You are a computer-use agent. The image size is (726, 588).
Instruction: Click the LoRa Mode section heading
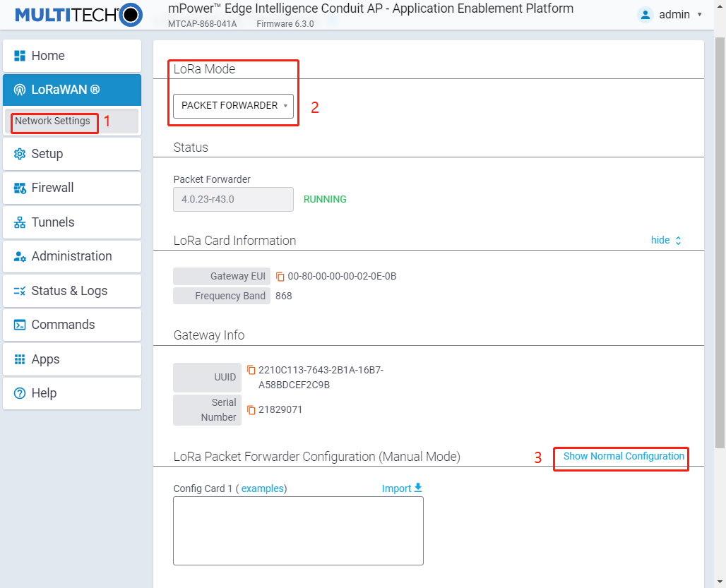tap(204, 69)
